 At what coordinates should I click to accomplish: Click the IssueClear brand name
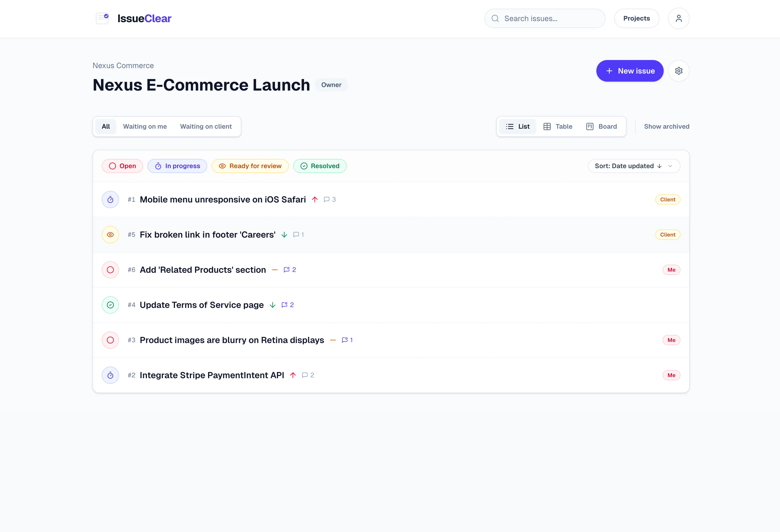(x=144, y=18)
